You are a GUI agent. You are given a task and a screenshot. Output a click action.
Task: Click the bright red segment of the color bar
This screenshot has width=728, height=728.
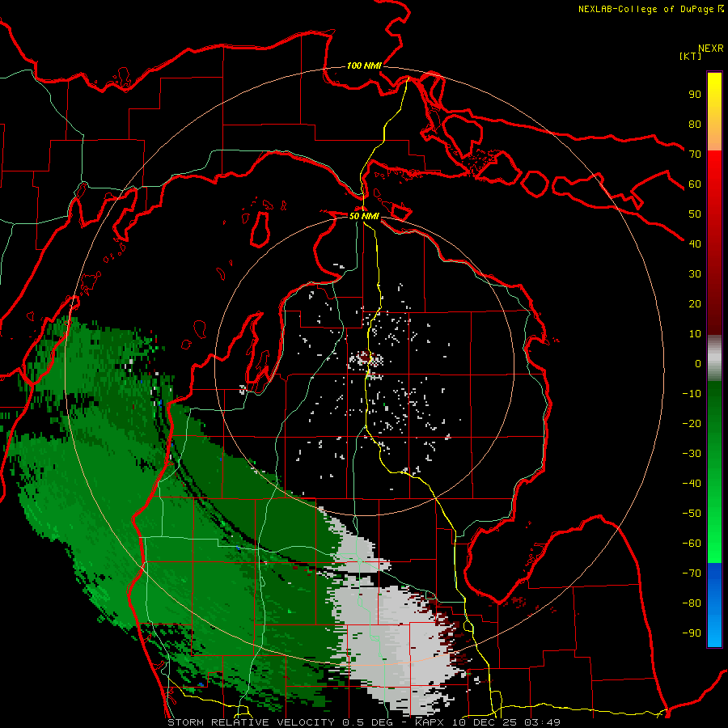[x=714, y=186]
